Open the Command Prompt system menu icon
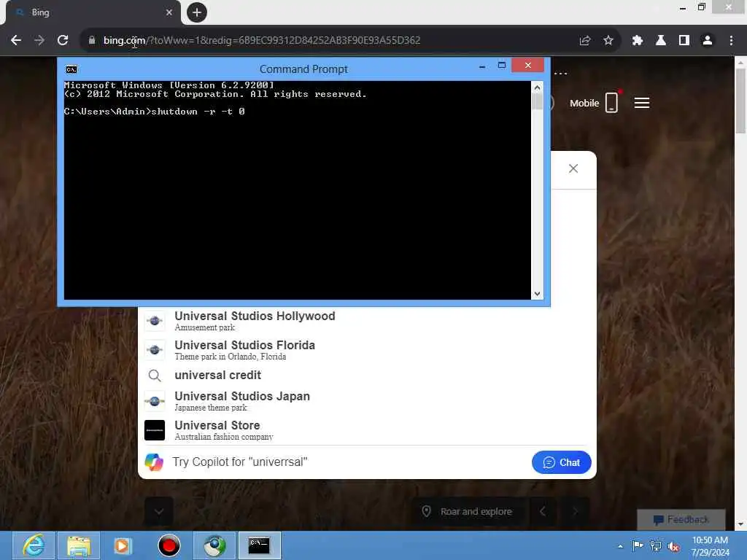The height and width of the screenshot is (560, 747). [x=71, y=69]
